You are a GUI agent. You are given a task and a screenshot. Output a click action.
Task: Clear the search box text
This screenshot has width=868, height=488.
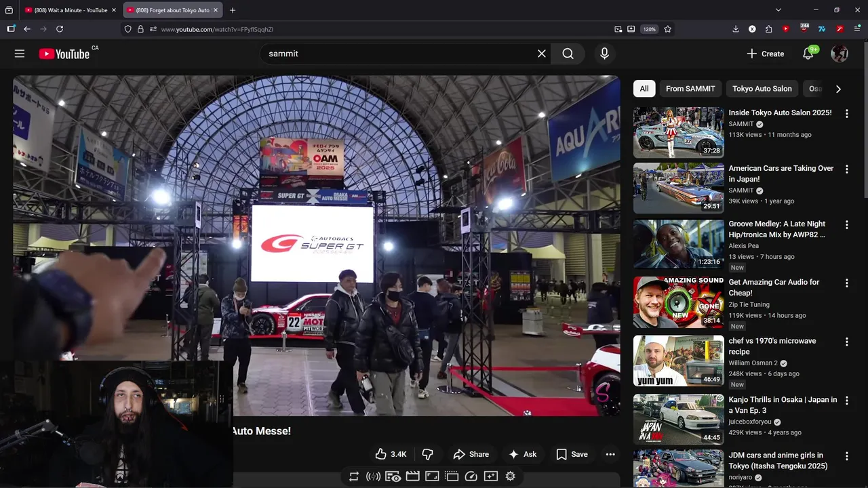point(541,54)
